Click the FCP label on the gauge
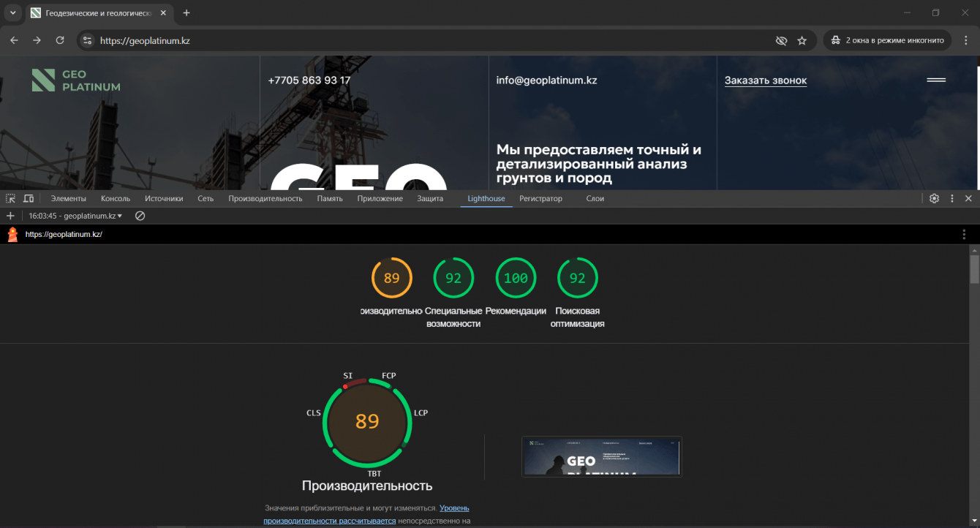Image resolution: width=980 pixels, height=528 pixels. pyautogui.click(x=388, y=376)
